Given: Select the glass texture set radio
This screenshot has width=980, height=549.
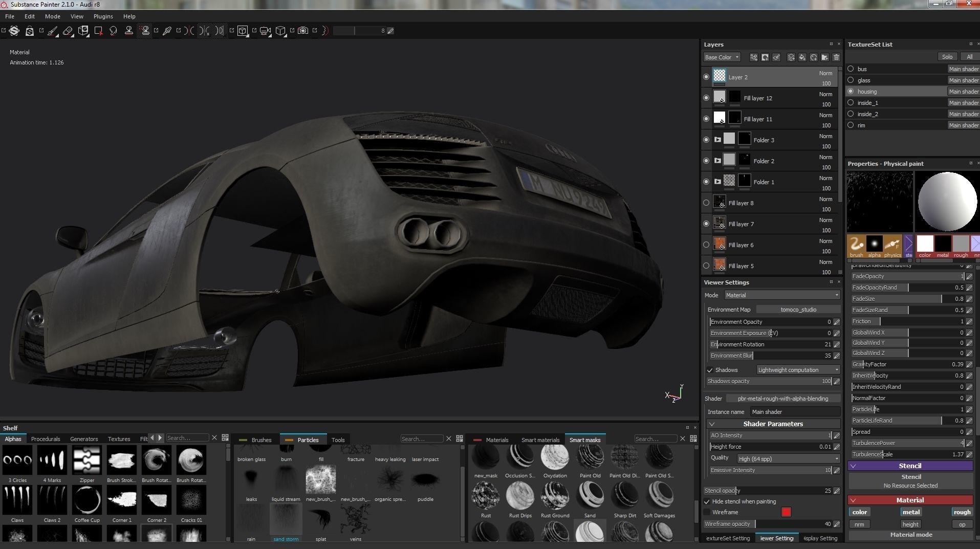Looking at the screenshot, I should pyautogui.click(x=851, y=80).
